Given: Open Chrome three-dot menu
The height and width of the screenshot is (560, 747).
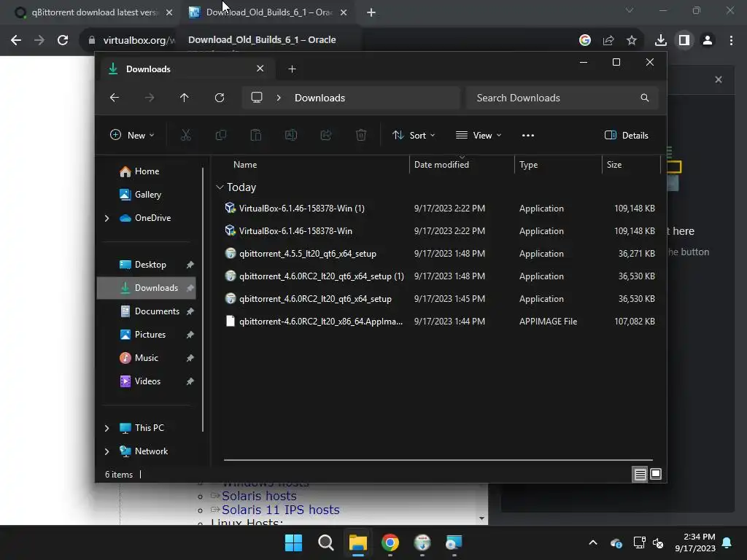Looking at the screenshot, I should click(x=731, y=40).
